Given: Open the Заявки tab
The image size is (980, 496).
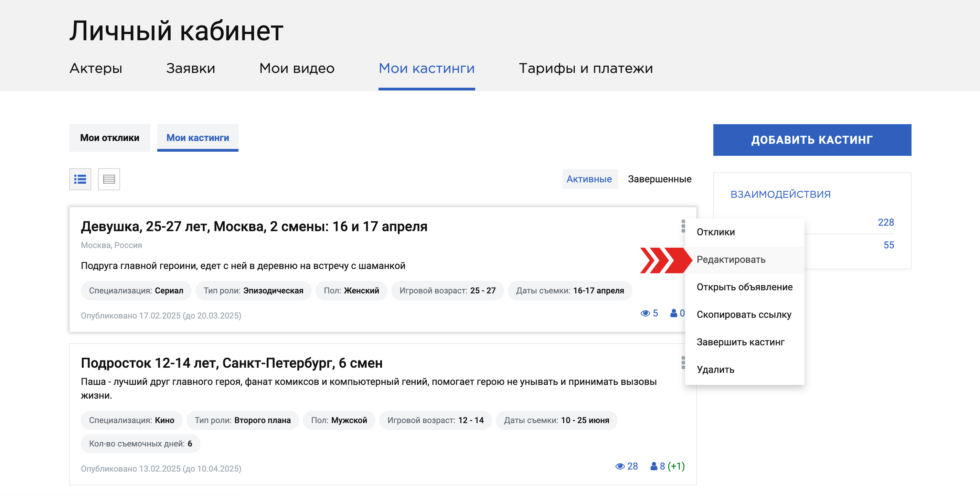Looking at the screenshot, I should (191, 68).
